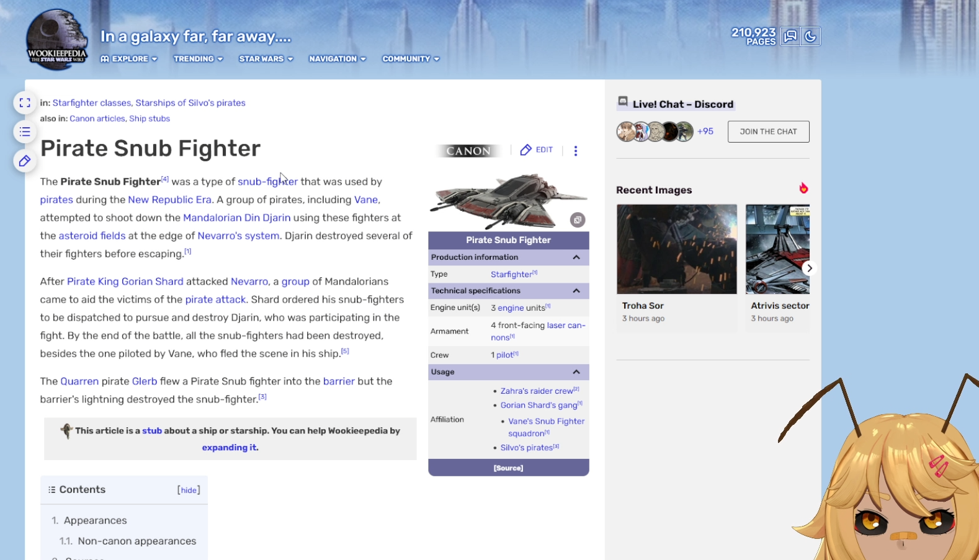979x560 pixels.
Task: Follow the barrier link
Action: click(339, 381)
